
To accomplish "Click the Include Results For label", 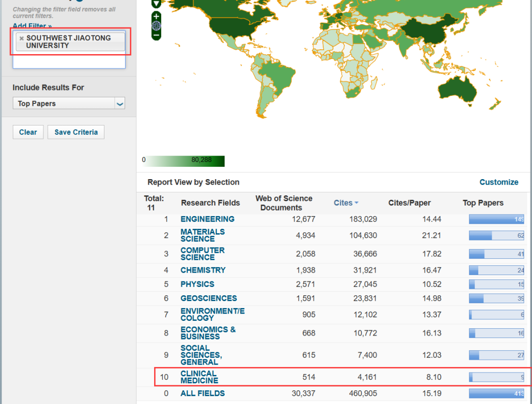I will coord(48,88).
